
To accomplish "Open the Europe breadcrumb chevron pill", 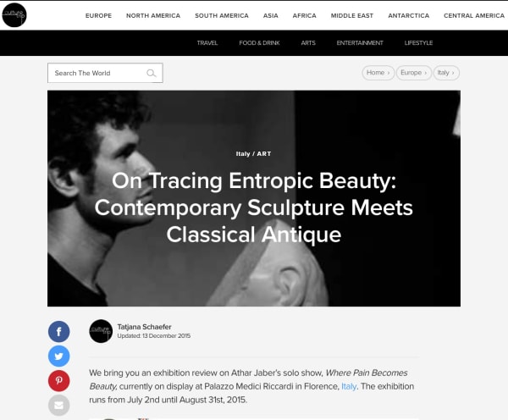I will (x=414, y=73).
